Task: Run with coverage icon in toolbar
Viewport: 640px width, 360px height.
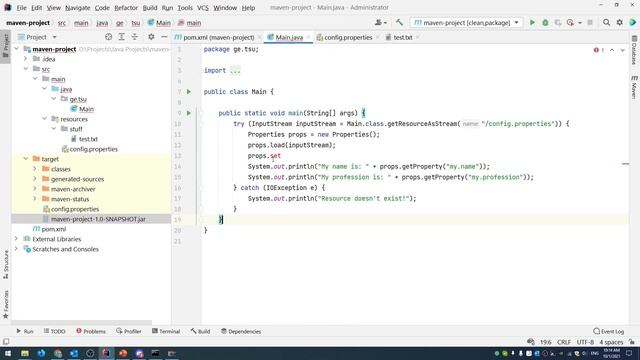Action: 558,23
